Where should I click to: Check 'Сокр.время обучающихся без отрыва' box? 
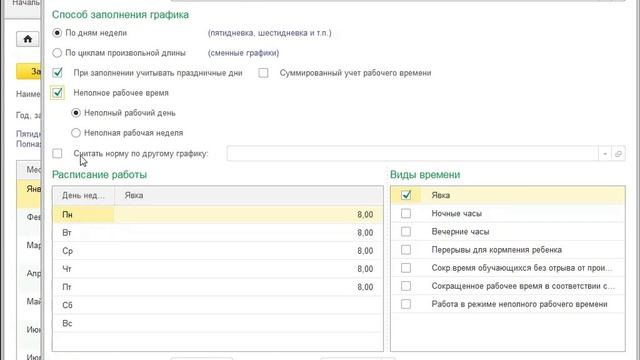[x=406, y=268]
